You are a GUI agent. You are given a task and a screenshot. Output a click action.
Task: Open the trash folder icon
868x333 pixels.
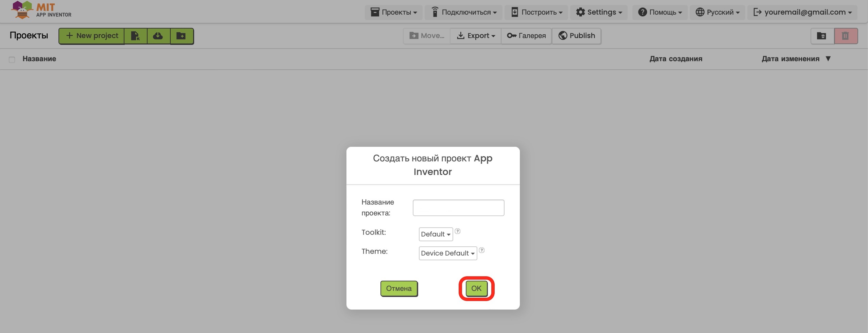pyautogui.click(x=822, y=36)
